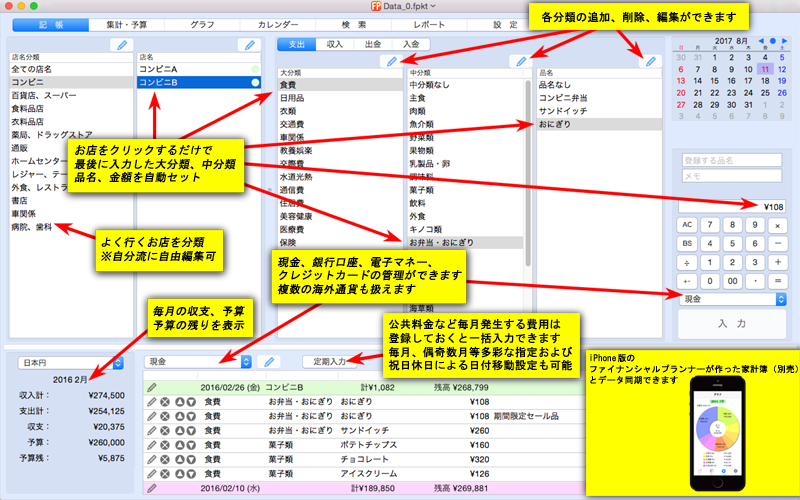Move the アイスクリーム row down
This screenshot has height=500, width=800.
191,473
